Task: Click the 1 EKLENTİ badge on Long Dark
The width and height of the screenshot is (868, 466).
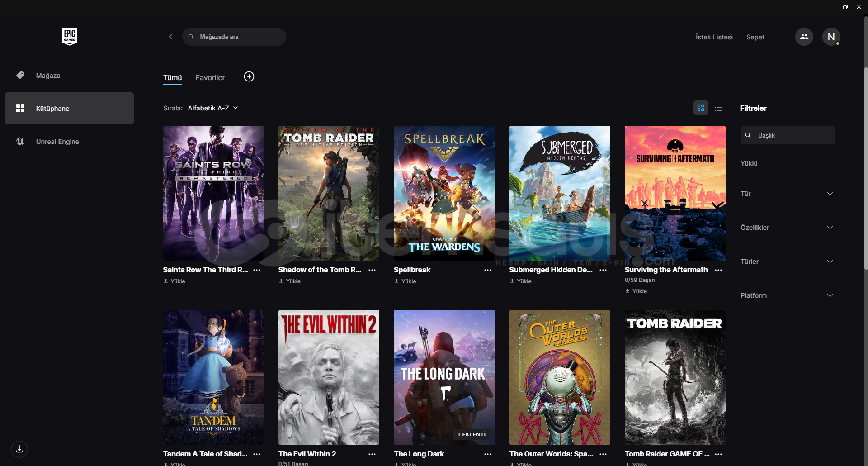Action: [472, 434]
